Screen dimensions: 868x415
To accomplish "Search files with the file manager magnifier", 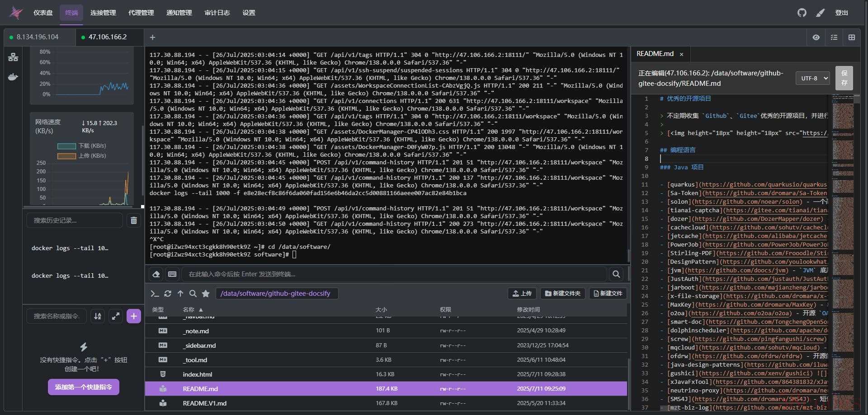I will pyautogui.click(x=193, y=294).
